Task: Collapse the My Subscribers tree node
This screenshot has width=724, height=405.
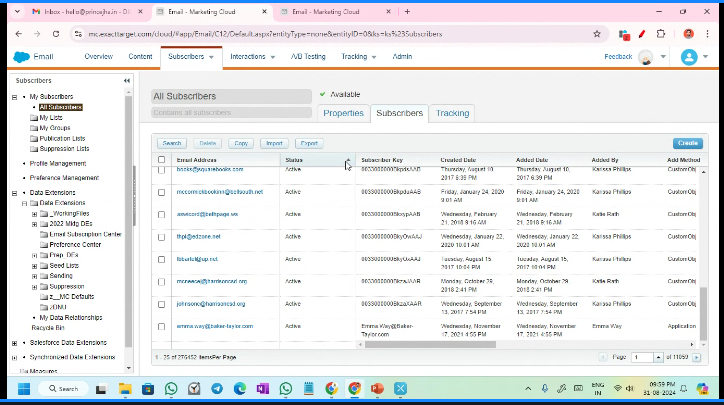Action: [14, 97]
